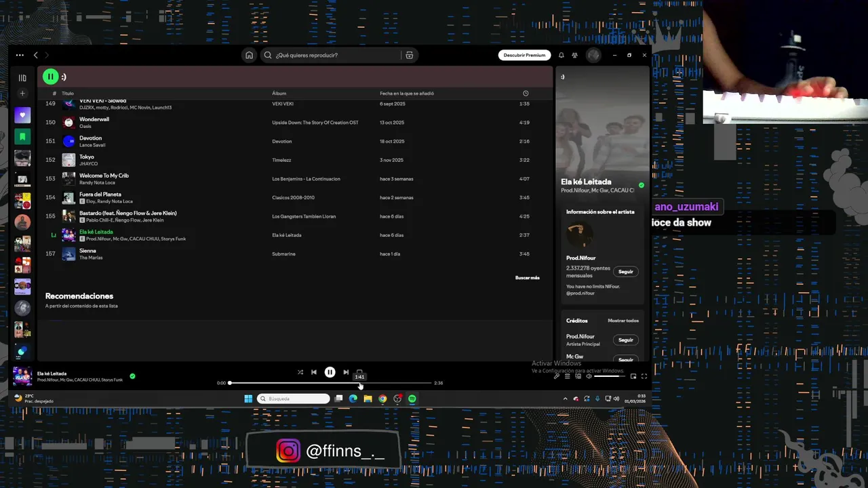Open Windows Start menu
The height and width of the screenshot is (488, 868).
coord(248,399)
